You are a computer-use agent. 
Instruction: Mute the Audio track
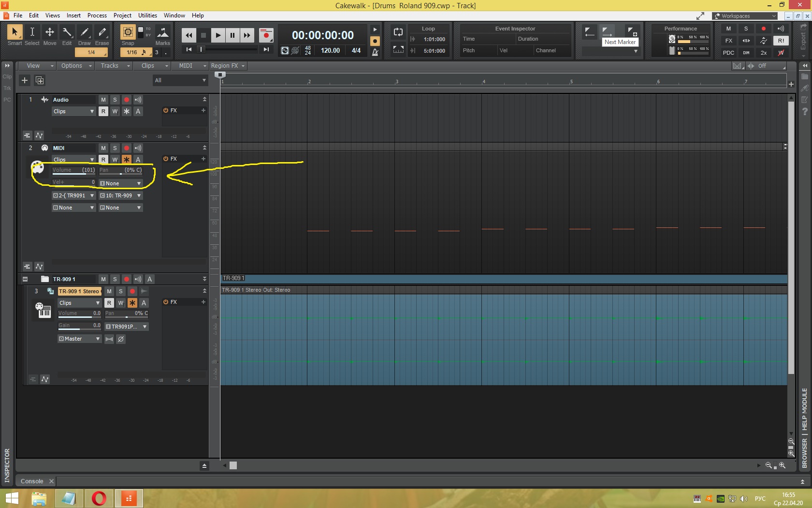point(103,100)
